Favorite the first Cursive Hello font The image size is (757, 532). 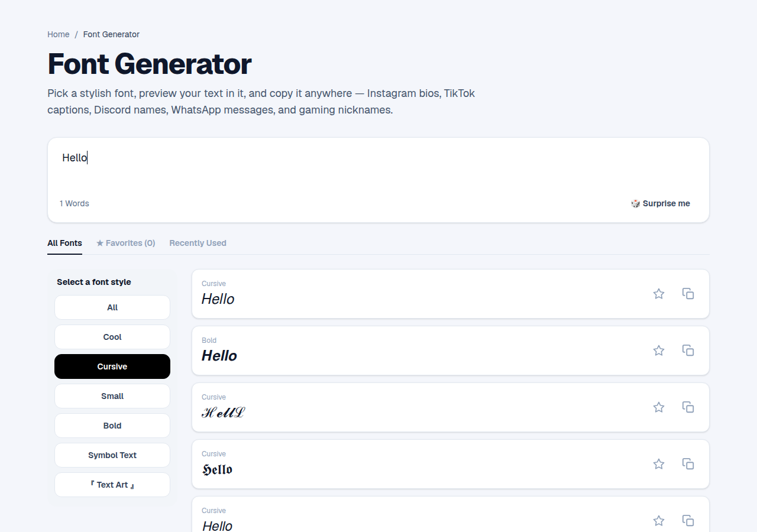tap(659, 294)
